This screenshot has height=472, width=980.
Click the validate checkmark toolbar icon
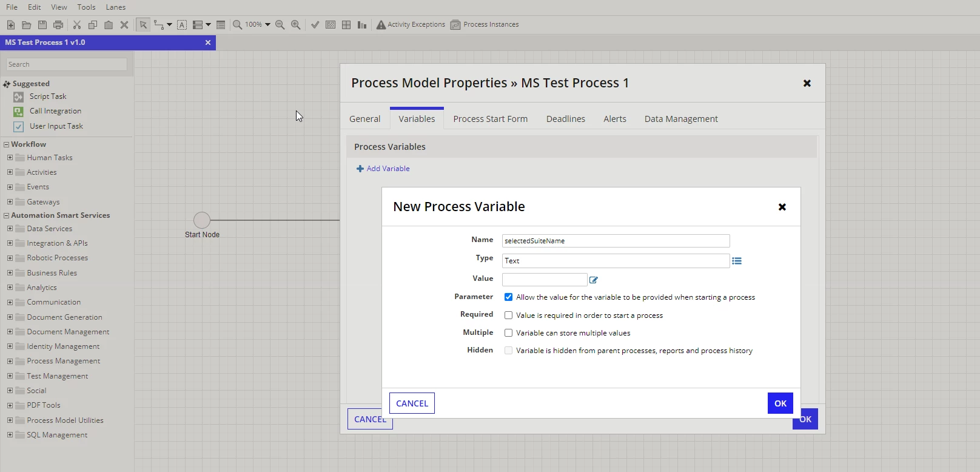(x=315, y=25)
